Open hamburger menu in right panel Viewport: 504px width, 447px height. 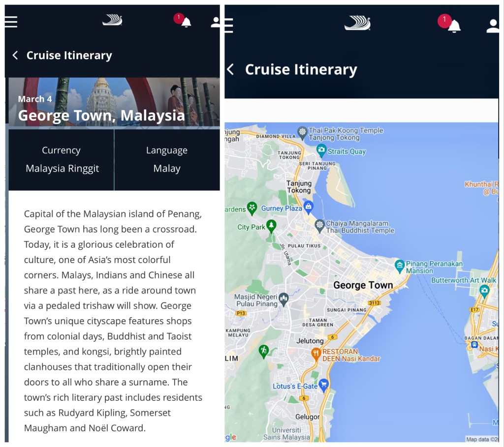tap(228, 25)
